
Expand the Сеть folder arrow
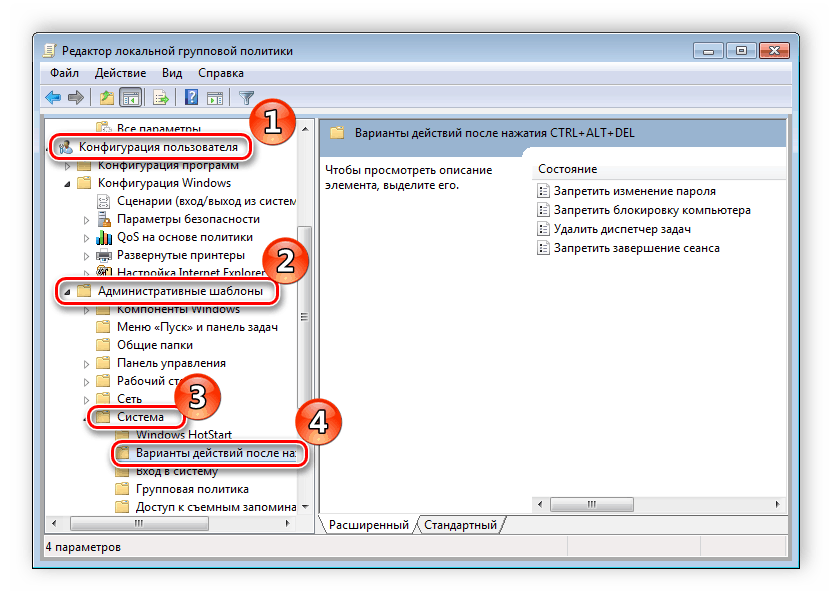point(87,399)
